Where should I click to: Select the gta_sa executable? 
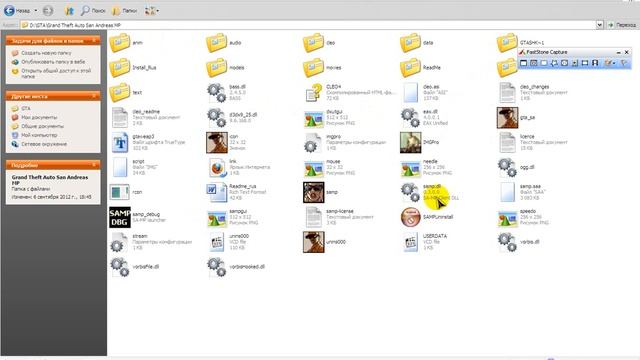click(x=507, y=118)
